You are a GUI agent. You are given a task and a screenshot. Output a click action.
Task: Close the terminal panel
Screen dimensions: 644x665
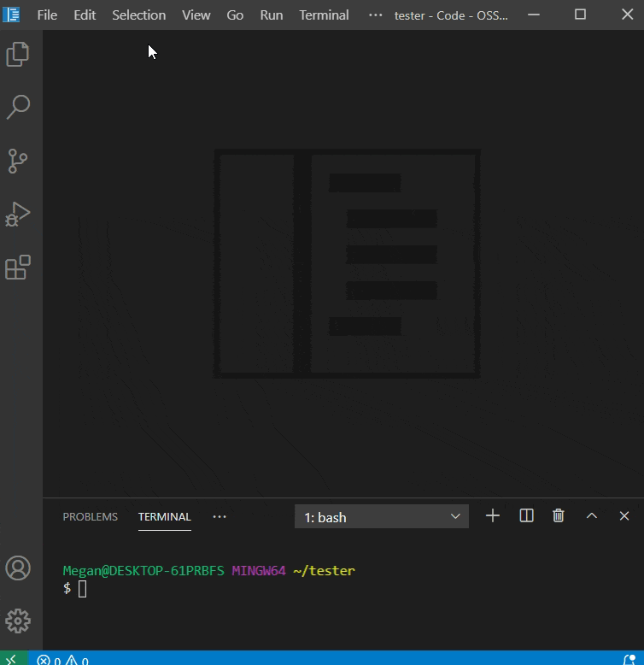tap(624, 515)
